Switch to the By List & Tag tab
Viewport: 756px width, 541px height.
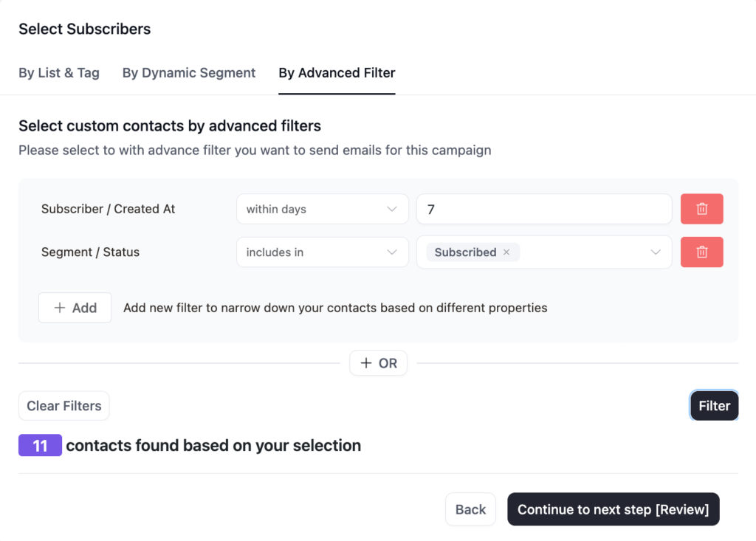pos(59,73)
